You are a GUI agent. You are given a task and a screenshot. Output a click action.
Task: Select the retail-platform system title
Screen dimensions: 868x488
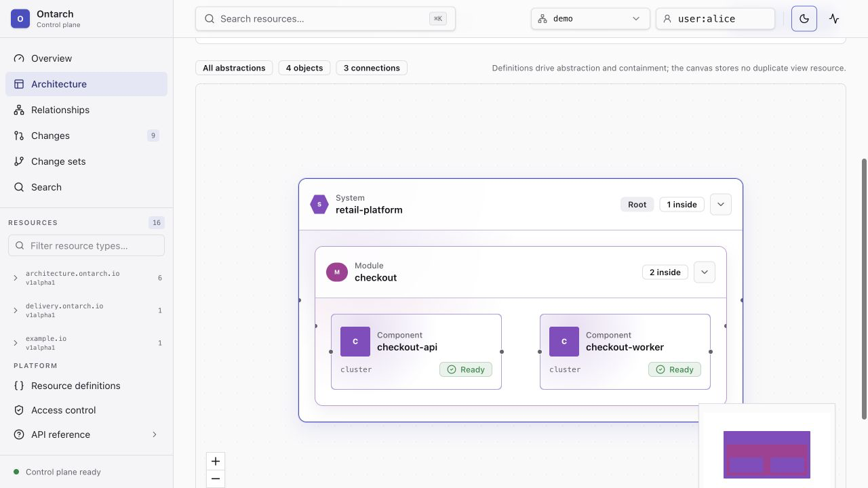tap(369, 210)
